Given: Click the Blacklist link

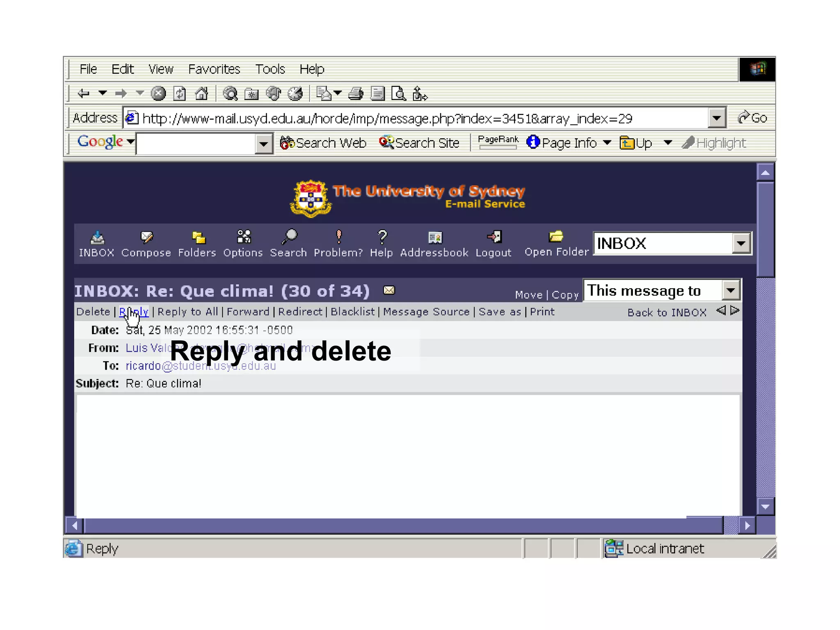Looking at the screenshot, I should pyautogui.click(x=353, y=312).
